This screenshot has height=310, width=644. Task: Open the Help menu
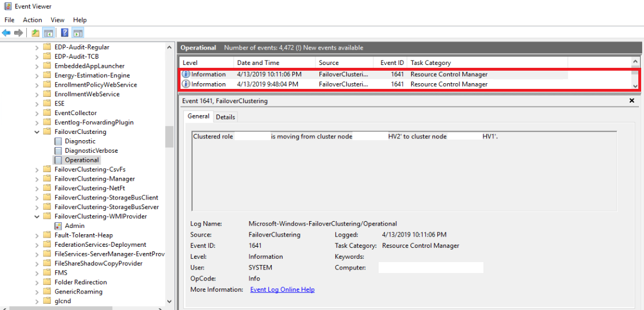(80, 20)
